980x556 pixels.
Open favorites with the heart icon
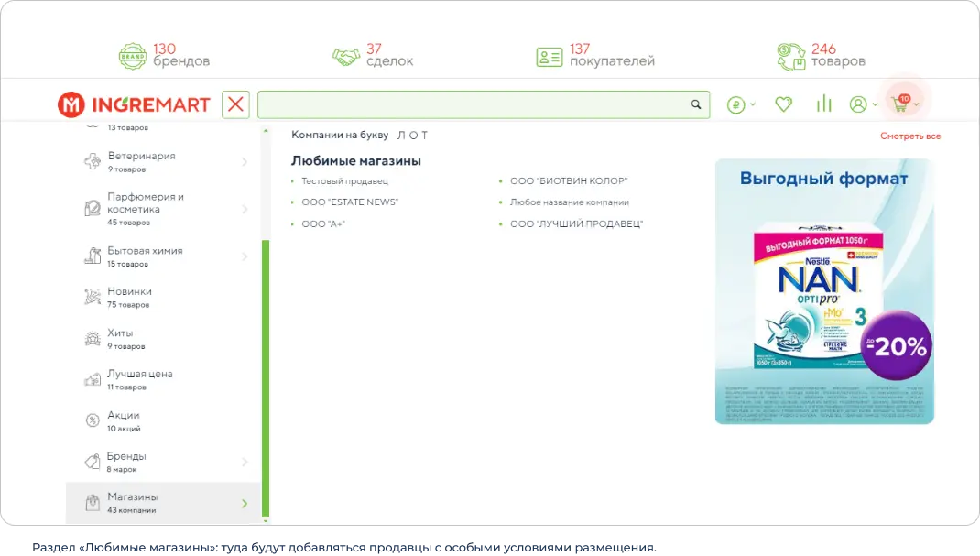(x=784, y=104)
